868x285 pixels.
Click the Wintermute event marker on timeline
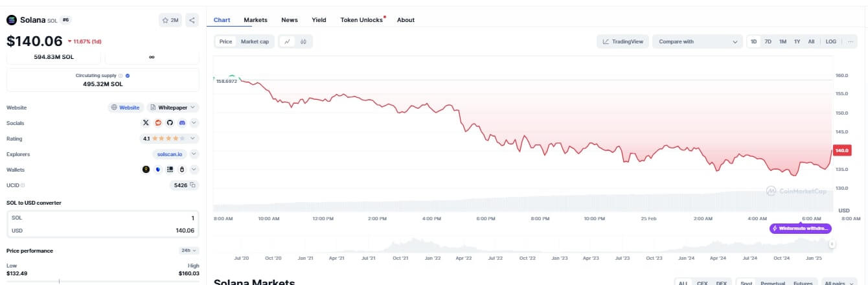coord(800,229)
